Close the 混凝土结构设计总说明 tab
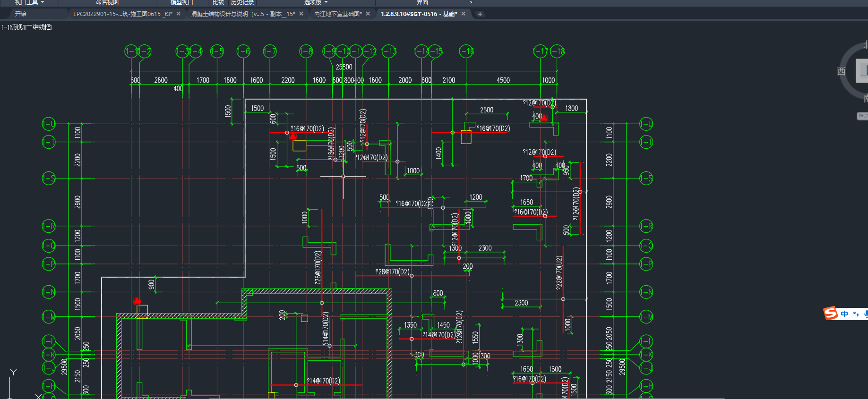 tap(301, 14)
